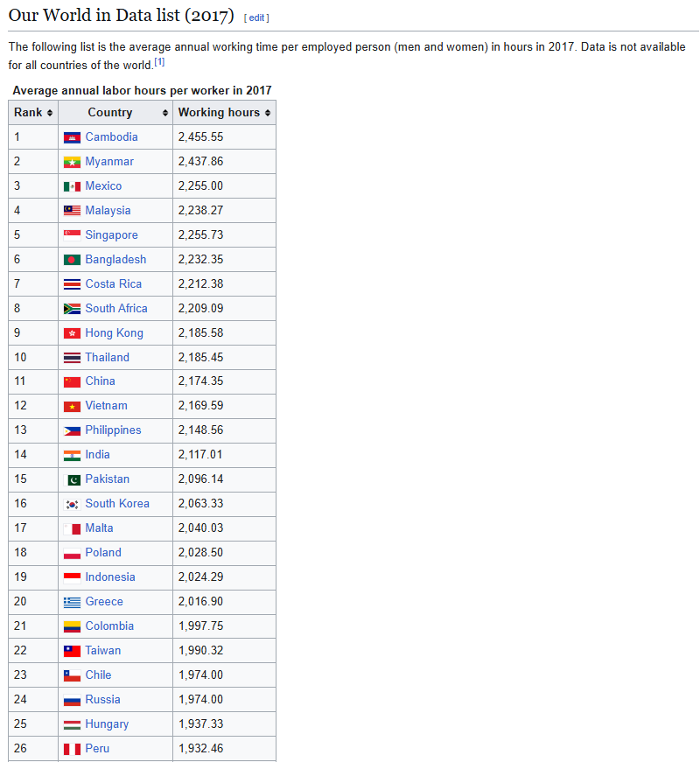Open the Thailand country link

108,357
